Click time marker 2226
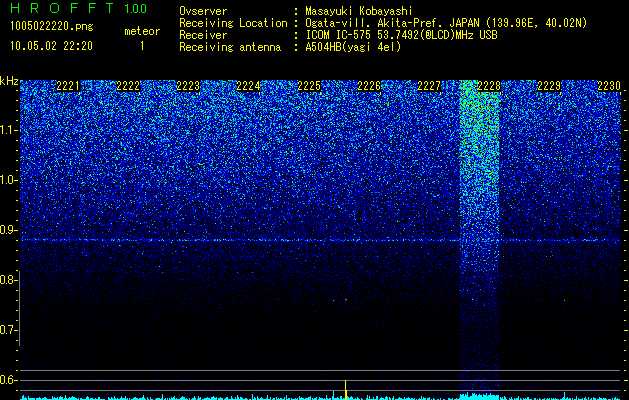The height and width of the screenshot is (400, 629). (369, 86)
